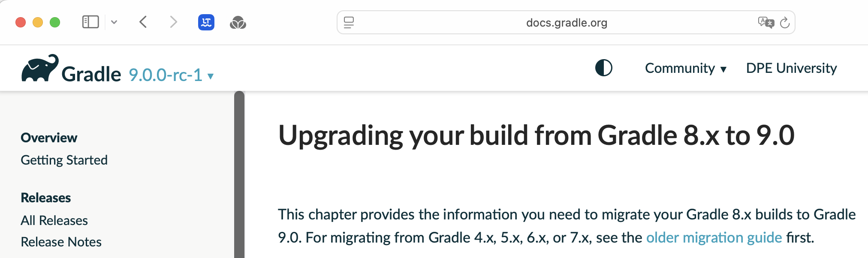The height and width of the screenshot is (258, 868).
Task: Click the translate page icon
Action: (766, 22)
